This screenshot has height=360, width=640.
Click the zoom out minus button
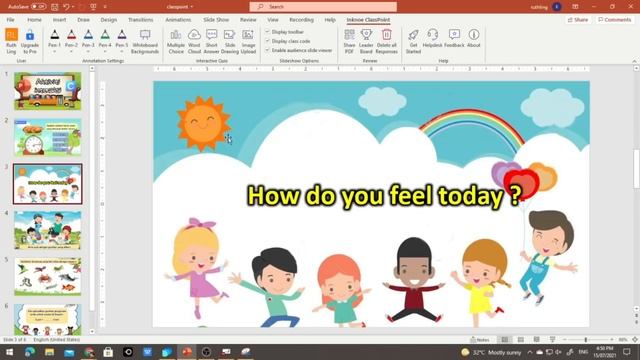tap(564, 340)
